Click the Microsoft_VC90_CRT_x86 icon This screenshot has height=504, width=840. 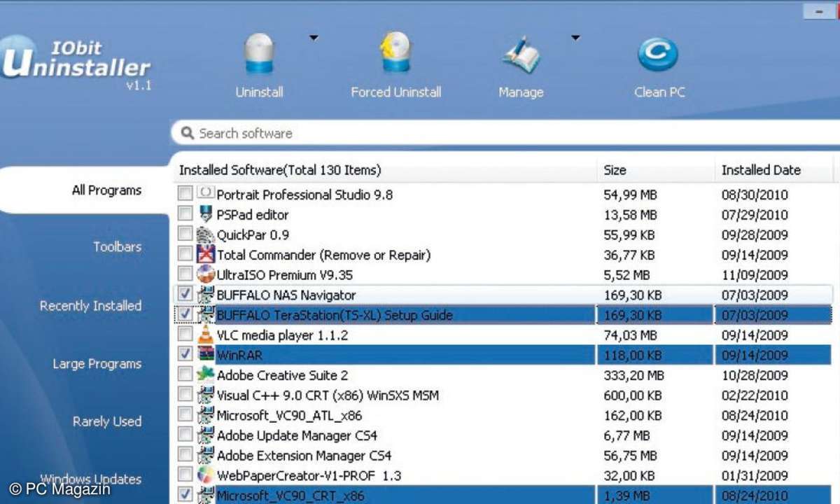[x=205, y=496]
